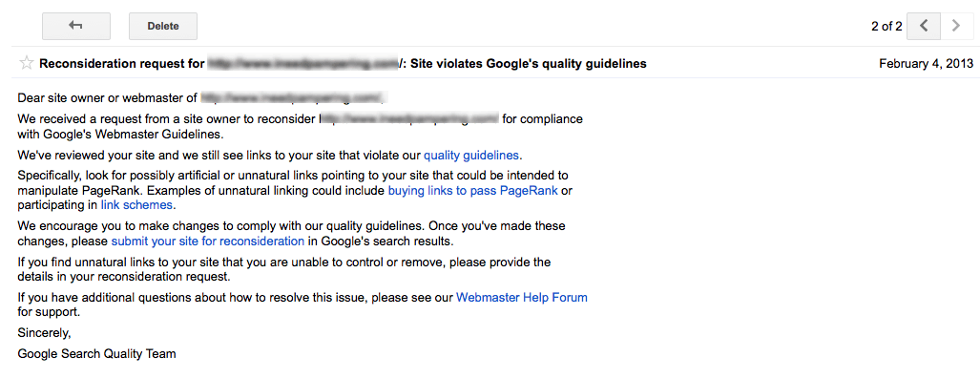Click blurred site URL in subject
This screenshot has height=378, width=980.
click(x=302, y=63)
